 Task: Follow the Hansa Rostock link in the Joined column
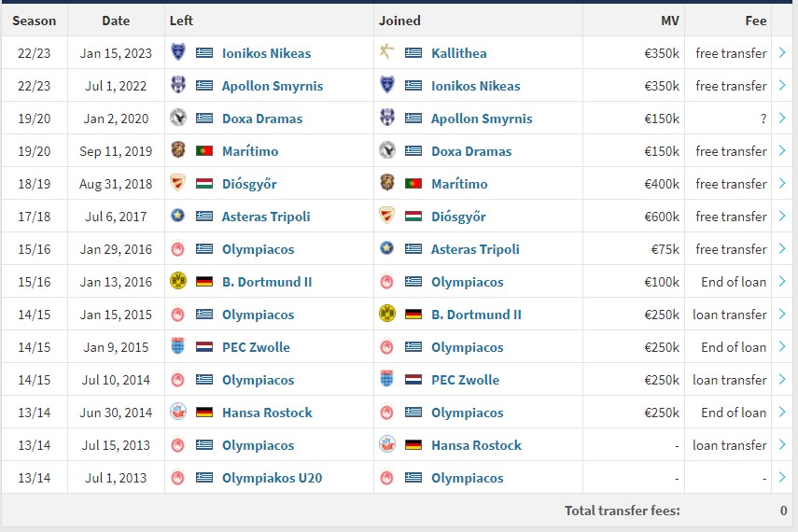(x=476, y=445)
